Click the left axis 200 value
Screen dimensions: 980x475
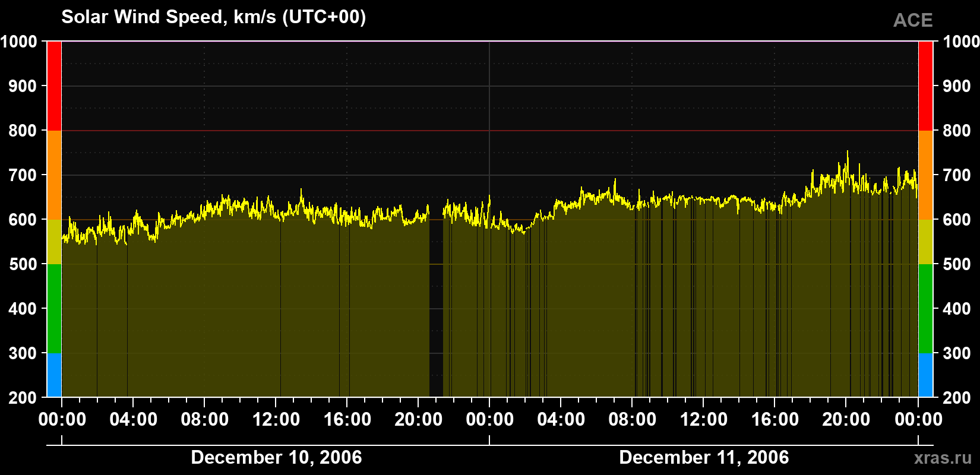click(23, 398)
